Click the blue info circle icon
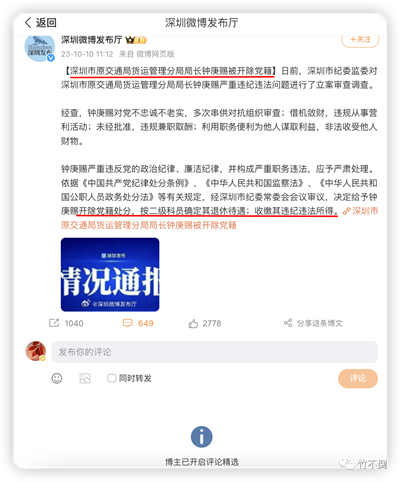The width and height of the screenshot is (400, 482). tap(201, 437)
